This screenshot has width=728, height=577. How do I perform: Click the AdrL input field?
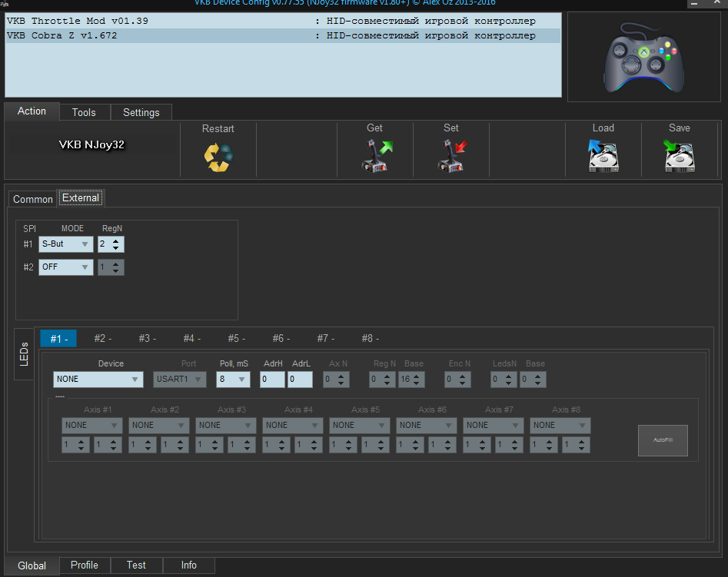[300, 380]
